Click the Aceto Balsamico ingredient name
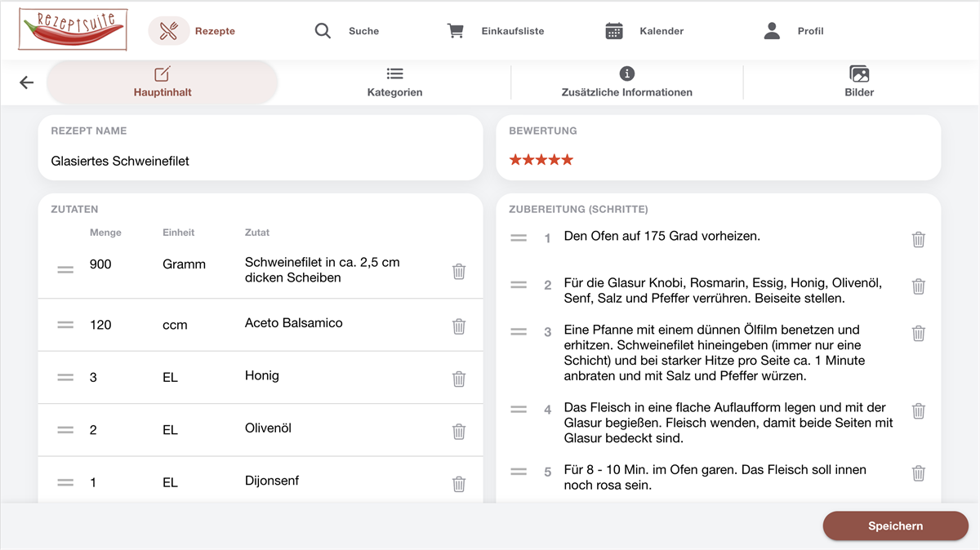Viewport: 980px width, 550px height. 294,323
